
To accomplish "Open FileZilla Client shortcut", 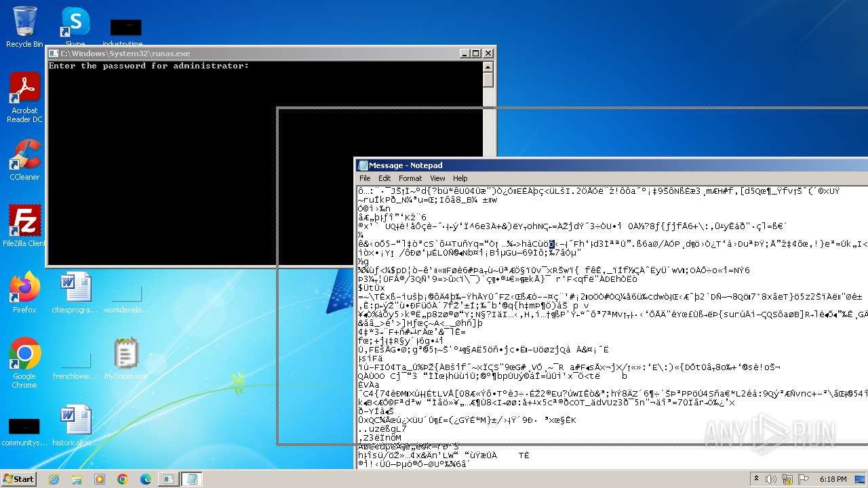I will 24,226.
